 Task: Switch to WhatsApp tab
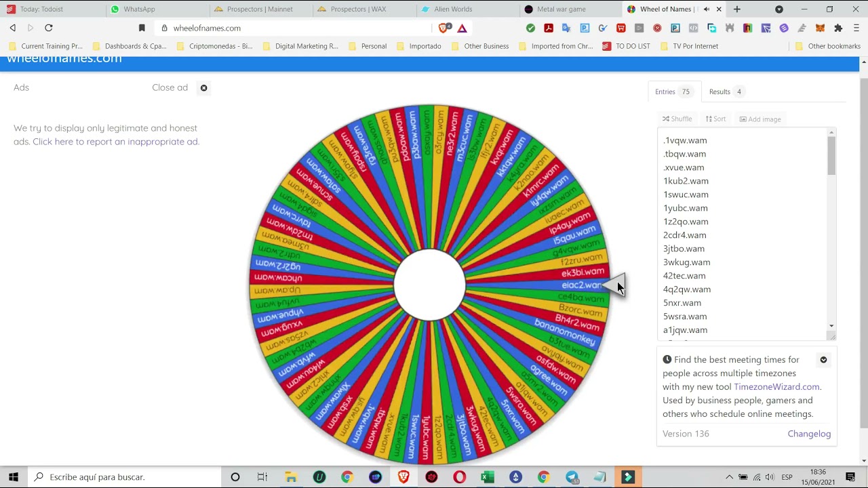point(156,9)
